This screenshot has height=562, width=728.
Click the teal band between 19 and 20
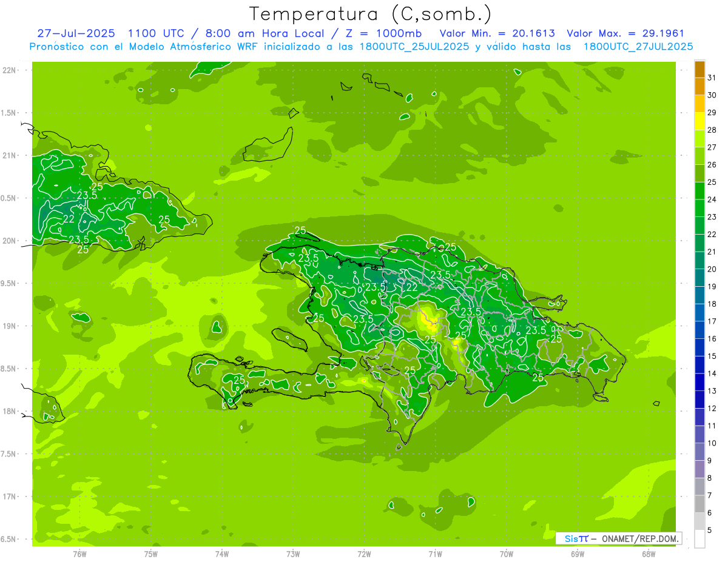[x=699, y=278]
